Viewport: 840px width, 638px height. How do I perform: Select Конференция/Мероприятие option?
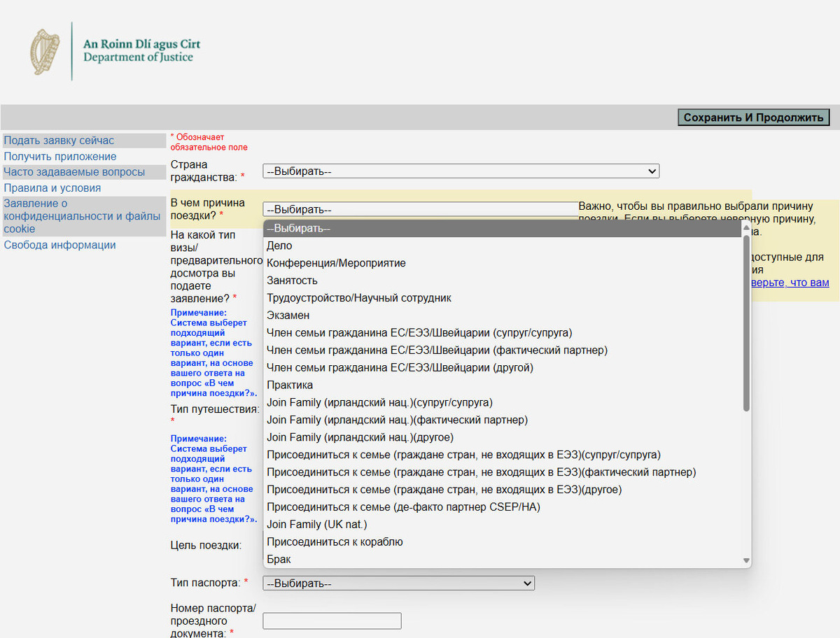click(x=503, y=264)
